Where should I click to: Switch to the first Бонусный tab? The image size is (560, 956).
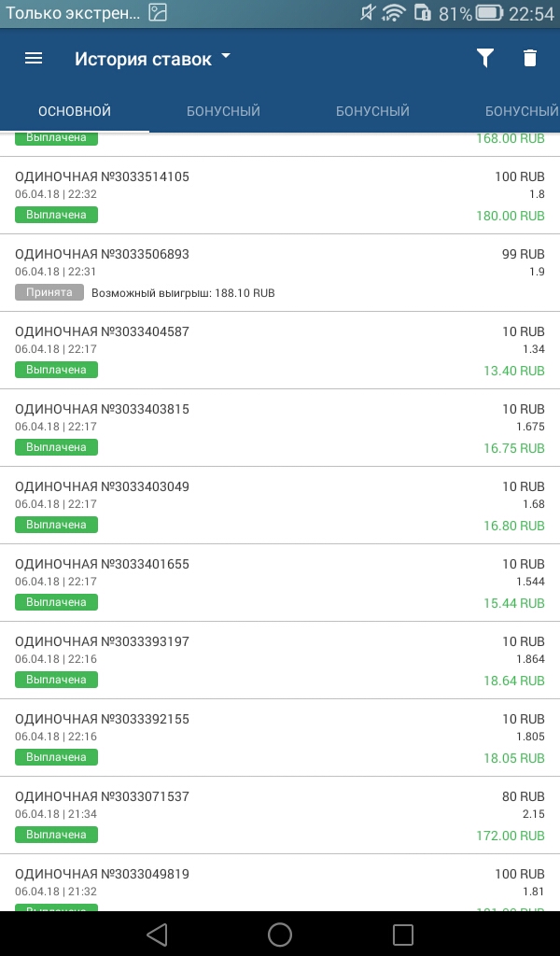point(223,112)
